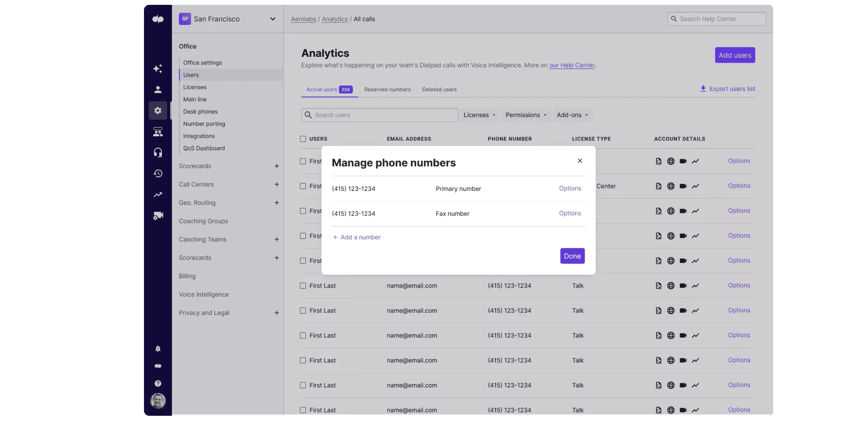The height and width of the screenshot is (422, 868).
Task: Expand the Call Centers section
Action: click(x=277, y=184)
